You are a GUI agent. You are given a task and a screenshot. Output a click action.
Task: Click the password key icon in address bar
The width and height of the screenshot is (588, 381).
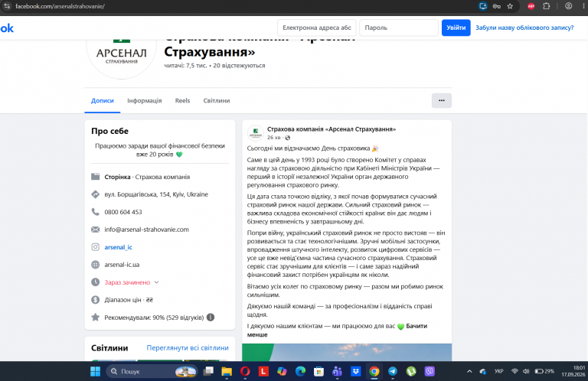496,6
